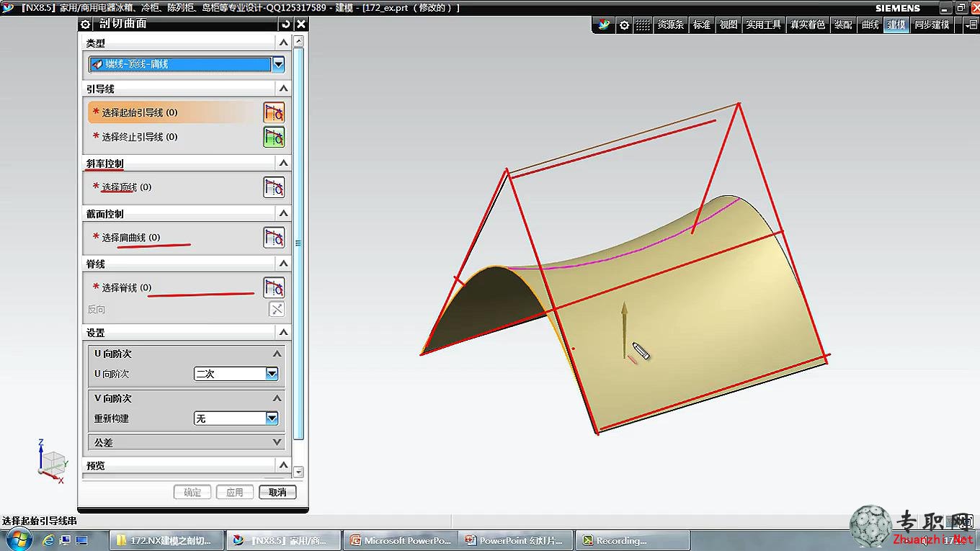980x551 pixels.
Task: Collapse the 设置 section
Action: click(283, 332)
